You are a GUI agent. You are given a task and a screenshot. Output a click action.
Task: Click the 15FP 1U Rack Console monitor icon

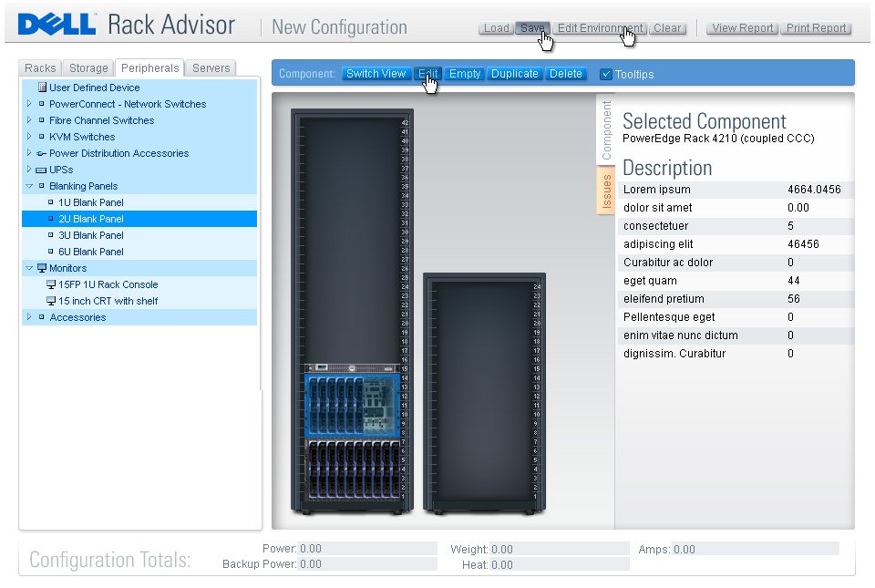tap(51, 284)
